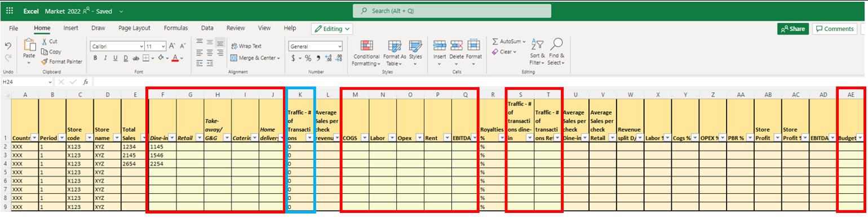This screenshot has height=218, width=868.
Task: Click the Search box
Action: pyautogui.click(x=452, y=11)
